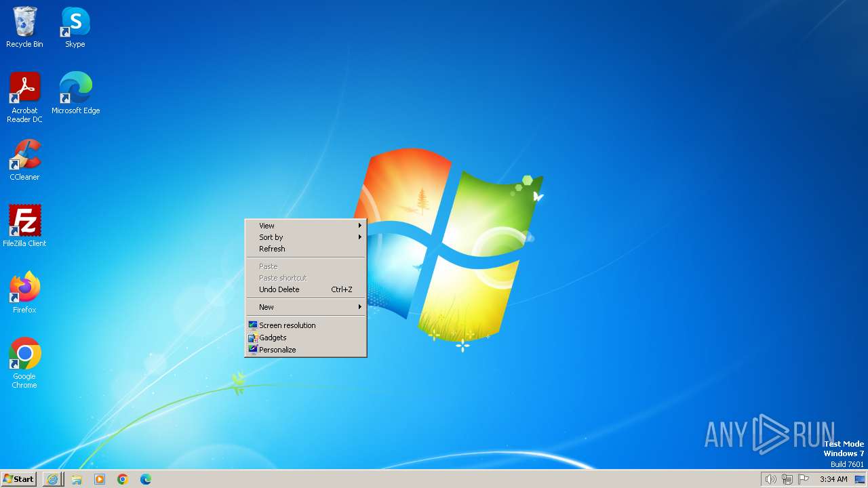Open the Start menu
The height and width of the screenshot is (488, 868).
pyautogui.click(x=19, y=479)
